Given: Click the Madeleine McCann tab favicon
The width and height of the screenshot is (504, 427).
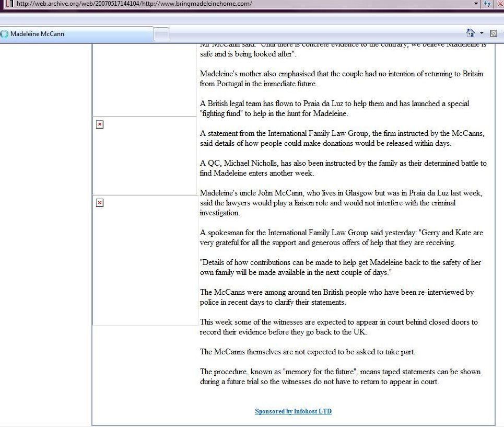Looking at the screenshot, I should click(5, 34).
